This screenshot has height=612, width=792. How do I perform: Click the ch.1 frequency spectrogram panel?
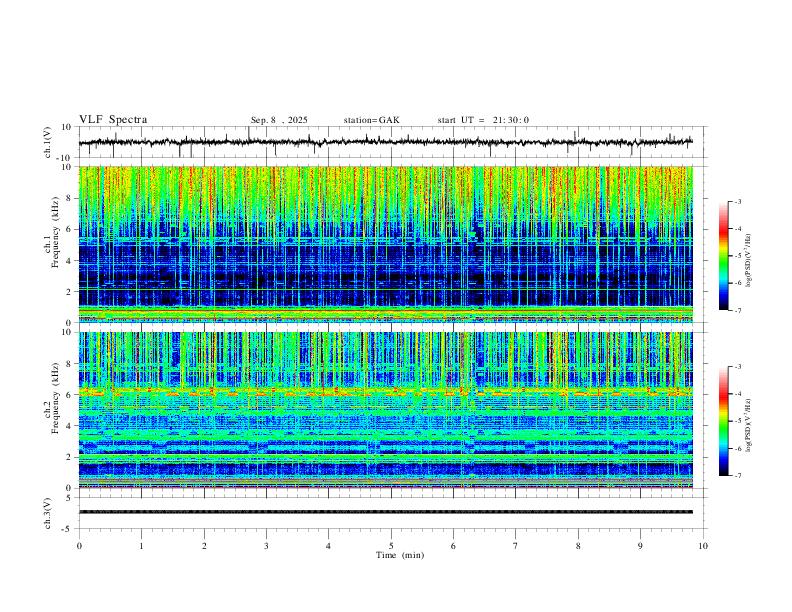point(386,244)
